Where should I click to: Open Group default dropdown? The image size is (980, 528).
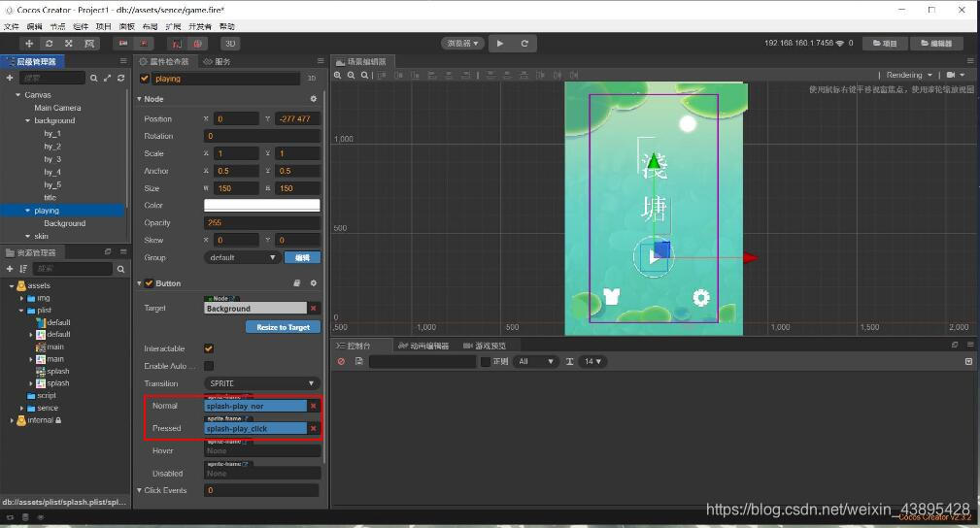click(x=242, y=257)
